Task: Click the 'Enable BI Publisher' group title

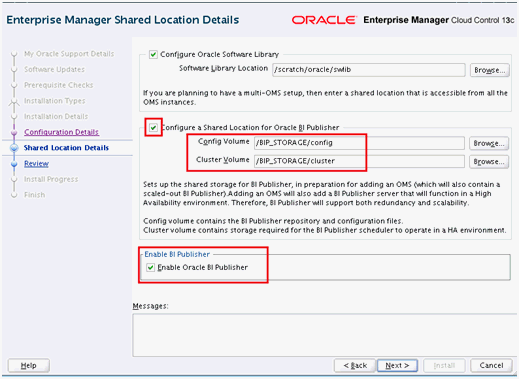Action: pyautogui.click(x=177, y=254)
